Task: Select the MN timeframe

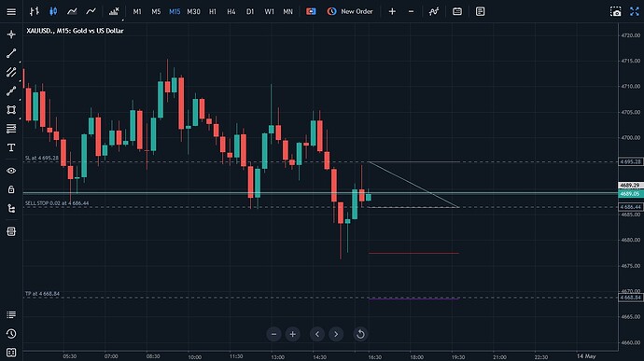Action: [287, 11]
